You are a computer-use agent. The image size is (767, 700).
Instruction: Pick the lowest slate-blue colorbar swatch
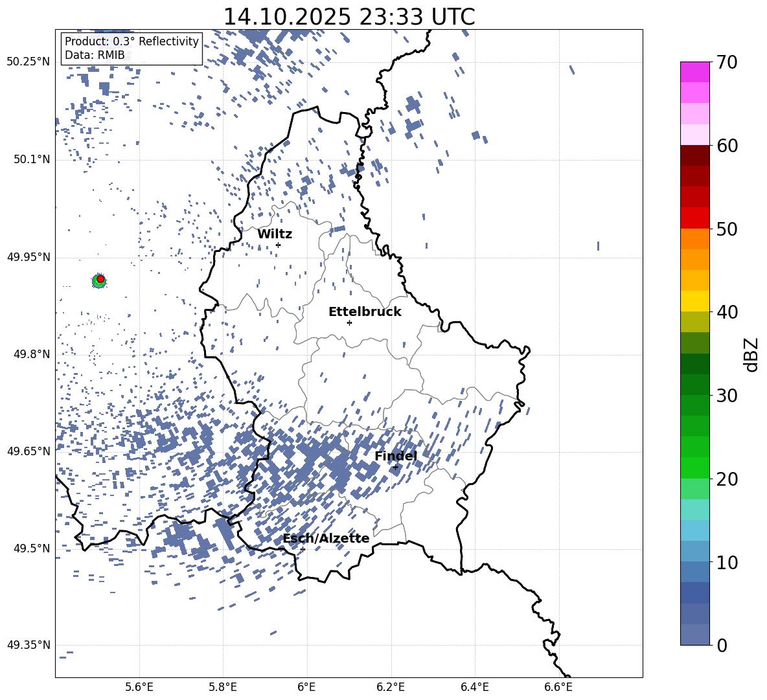click(694, 635)
